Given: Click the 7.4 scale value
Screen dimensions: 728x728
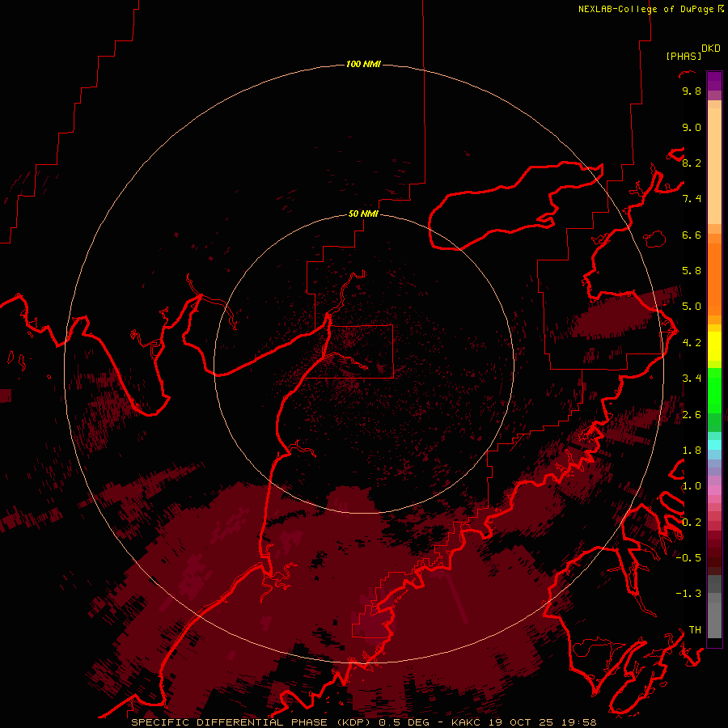Looking at the screenshot, I should coord(692,199).
